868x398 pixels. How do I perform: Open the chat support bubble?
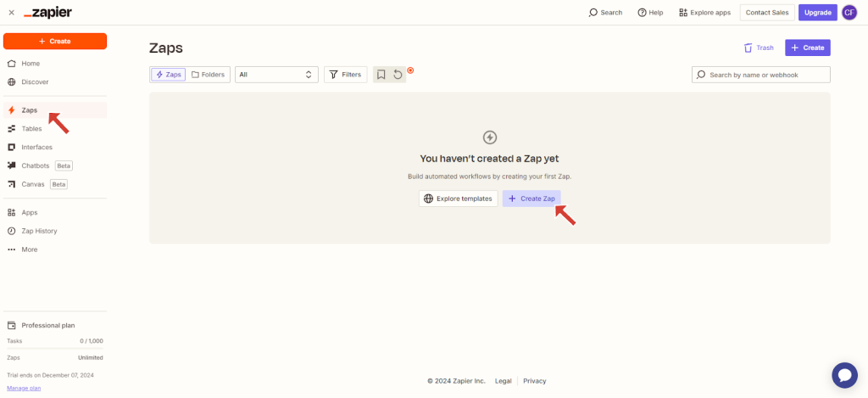click(x=844, y=375)
